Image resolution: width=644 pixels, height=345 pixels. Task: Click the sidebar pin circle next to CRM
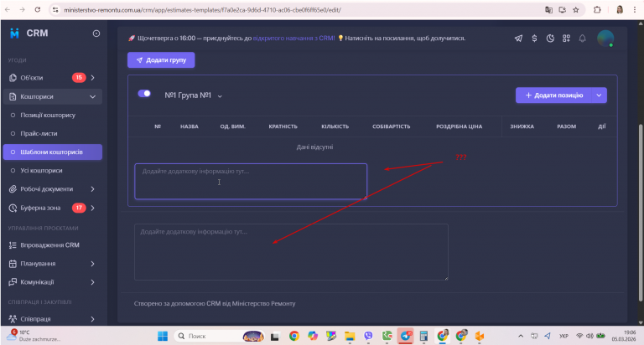(x=96, y=33)
